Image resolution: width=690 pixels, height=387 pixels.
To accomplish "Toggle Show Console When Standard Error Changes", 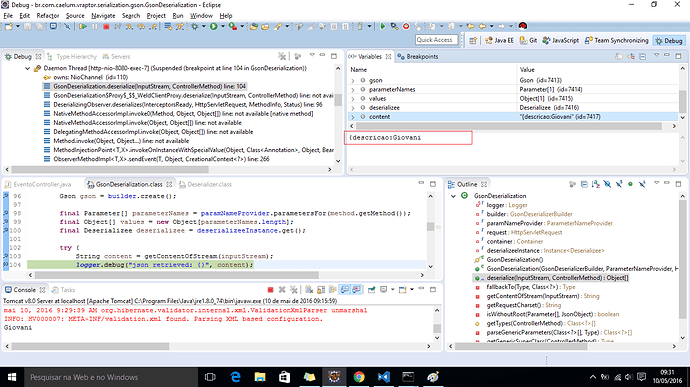I will [356, 290].
